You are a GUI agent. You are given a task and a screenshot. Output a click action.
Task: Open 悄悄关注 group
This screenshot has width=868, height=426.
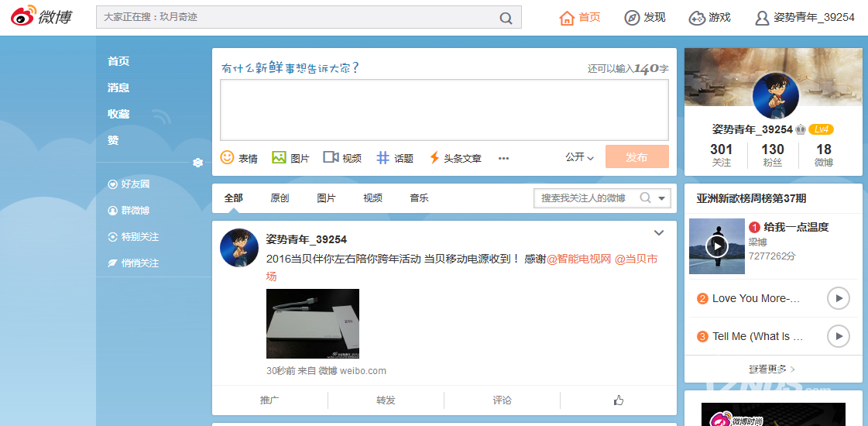[x=133, y=263]
